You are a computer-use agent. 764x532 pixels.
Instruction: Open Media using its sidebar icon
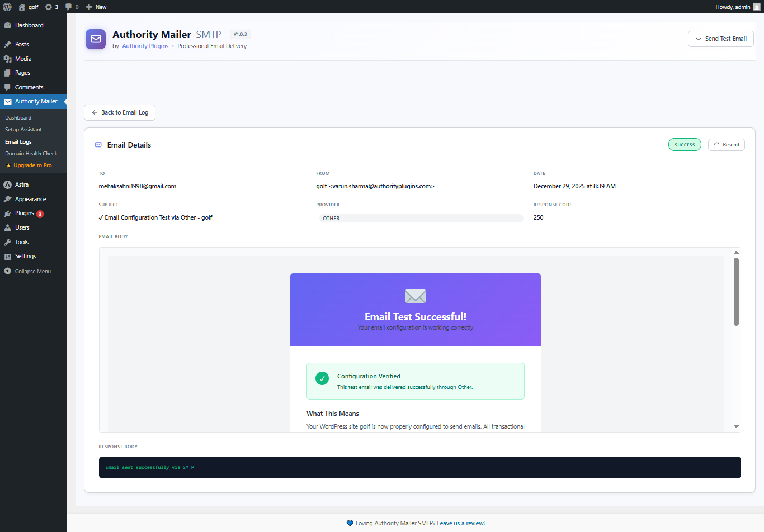coord(7,59)
